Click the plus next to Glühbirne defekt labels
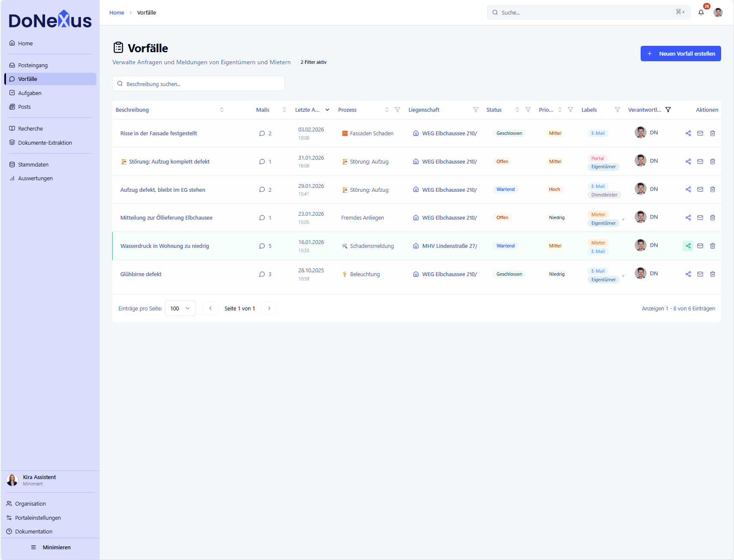 (x=624, y=275)
